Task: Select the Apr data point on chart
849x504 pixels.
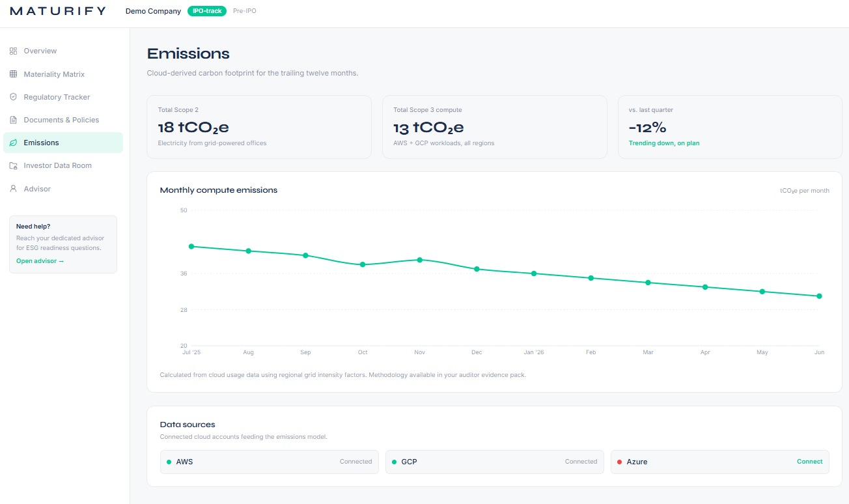Action: (x=705, y=287)
